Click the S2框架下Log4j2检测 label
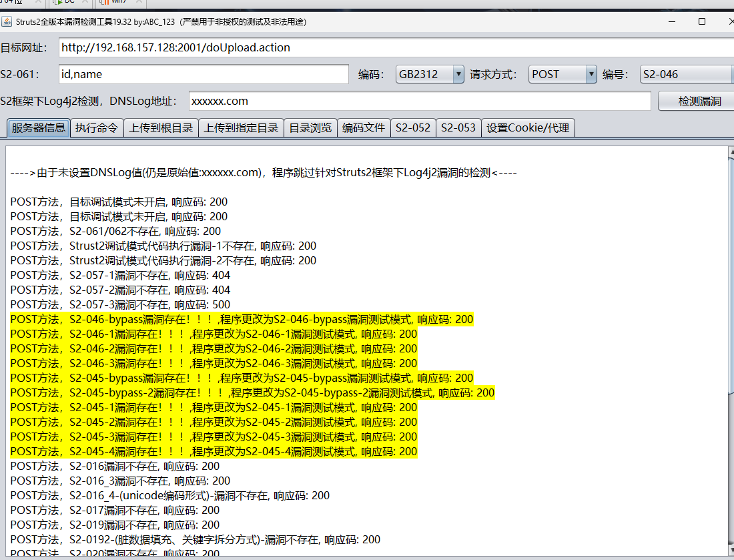The width and height of the screenshot is (734, 560). click(x=88, y=101)
